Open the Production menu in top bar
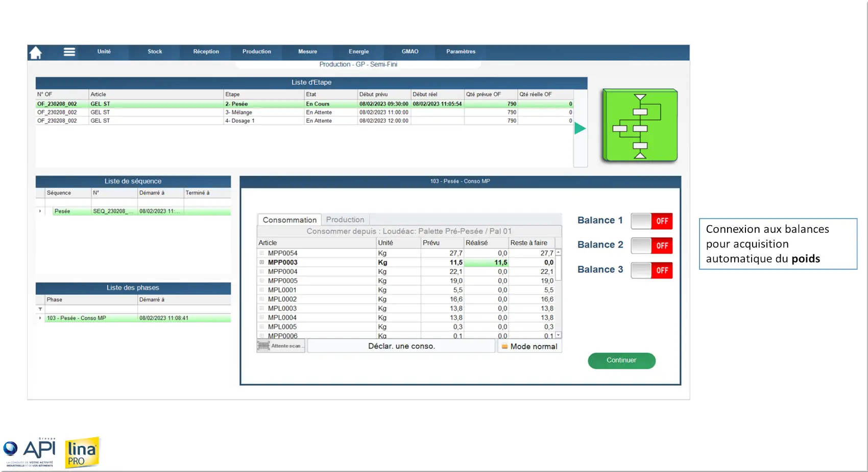868x472 pixels. click(257, 52)
